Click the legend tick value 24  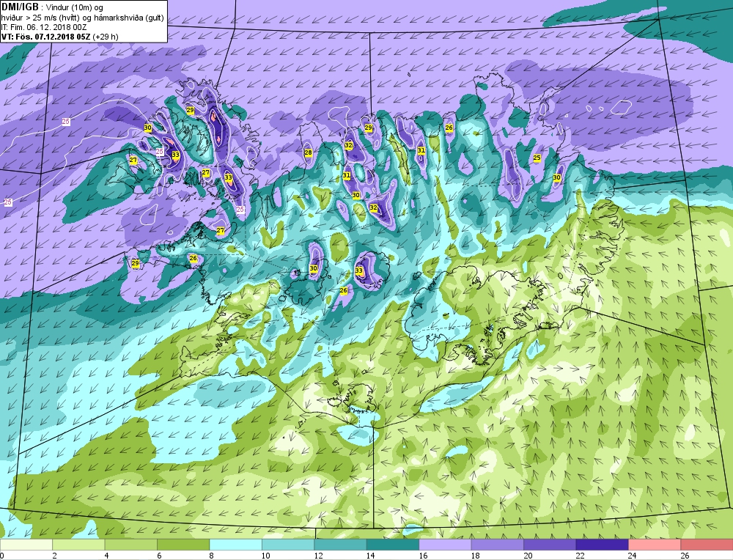(633, 556)
